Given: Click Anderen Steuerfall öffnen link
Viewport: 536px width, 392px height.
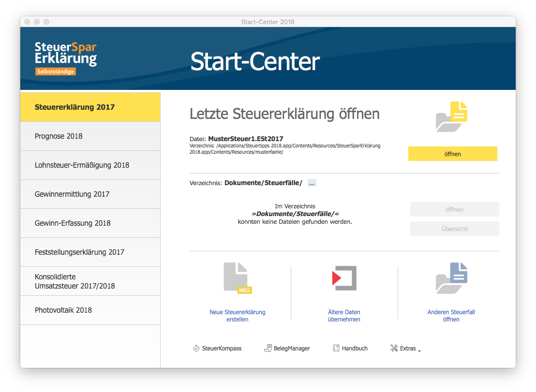Looking at the screenshot, I should click(x=451, y=316).
